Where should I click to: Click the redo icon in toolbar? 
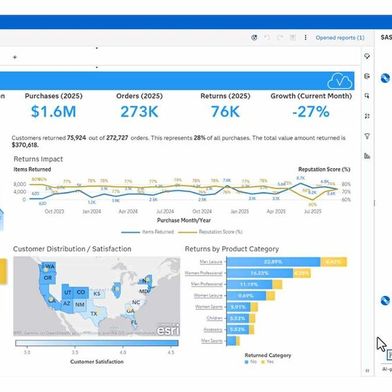[280, 38]
